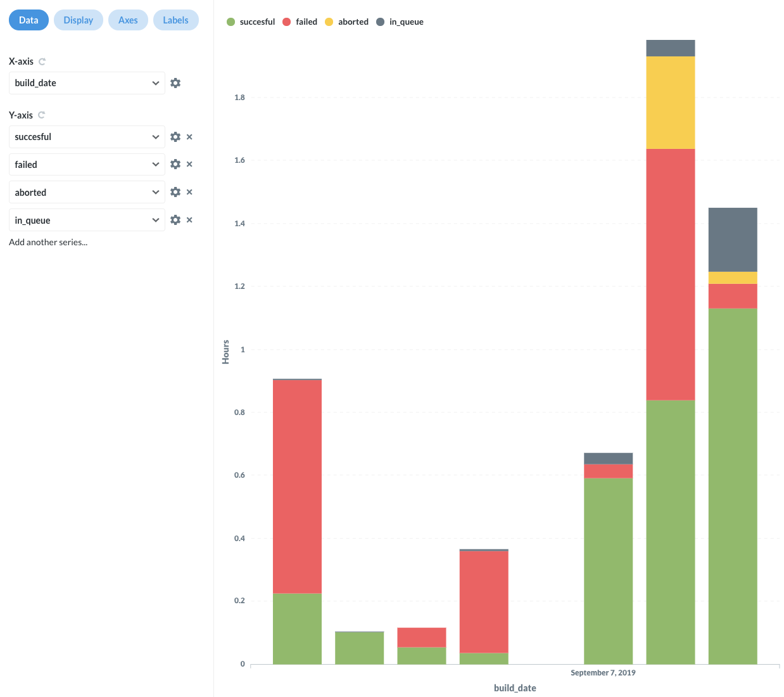Select the Data tab
Viewport: 784px width, 697px height.
tap(28, 20)
